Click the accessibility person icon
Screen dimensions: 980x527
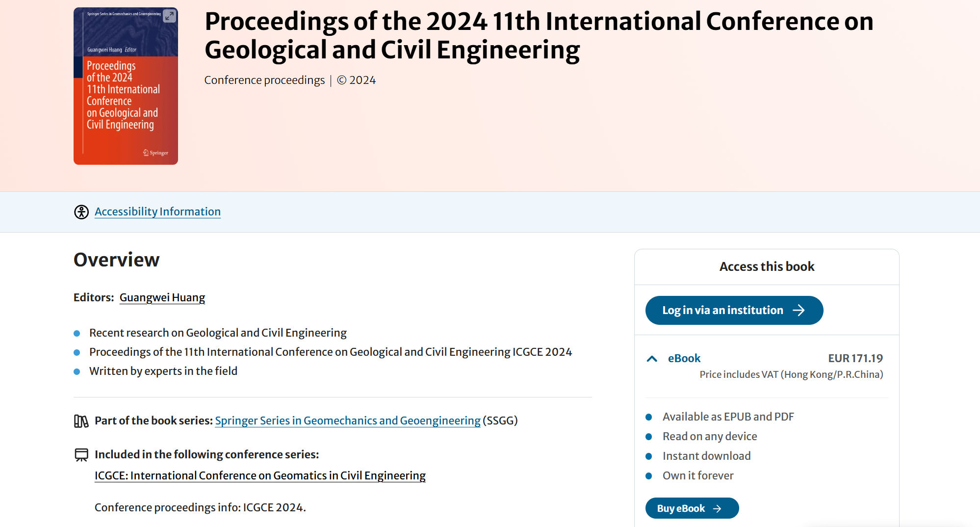click(x=81, y=212)
